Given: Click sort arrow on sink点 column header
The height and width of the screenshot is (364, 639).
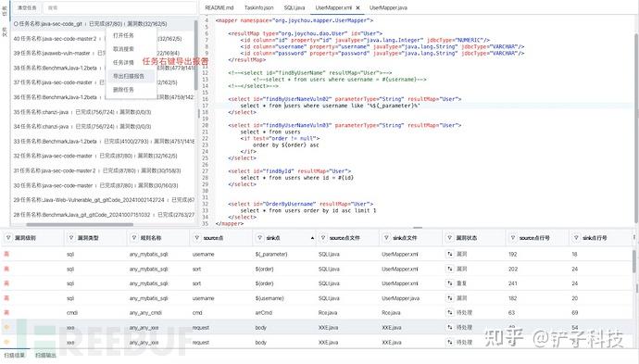Looking at the screenshot, I should 313,238.
